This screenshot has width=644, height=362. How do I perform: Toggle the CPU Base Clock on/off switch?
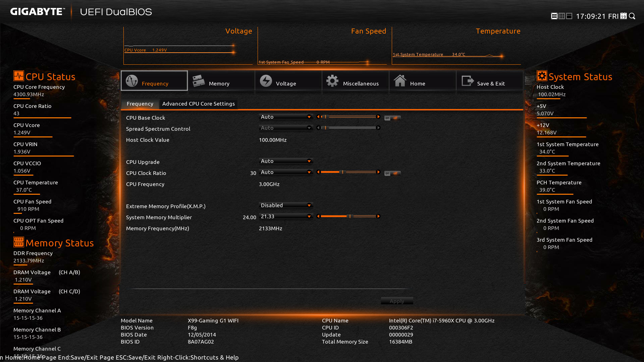coord(392,118)
